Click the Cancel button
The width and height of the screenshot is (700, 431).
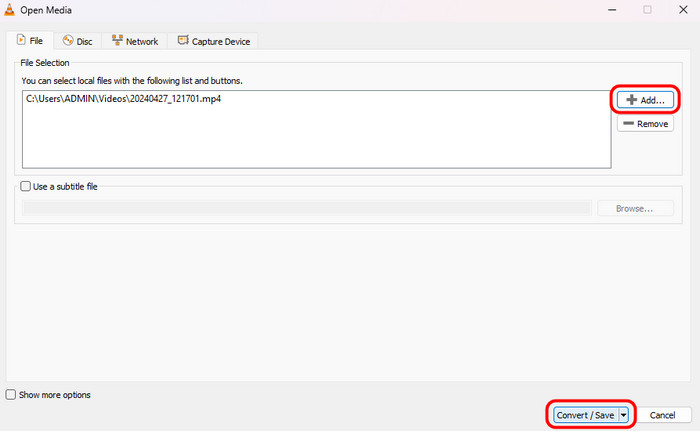click(x=662, y=415)
